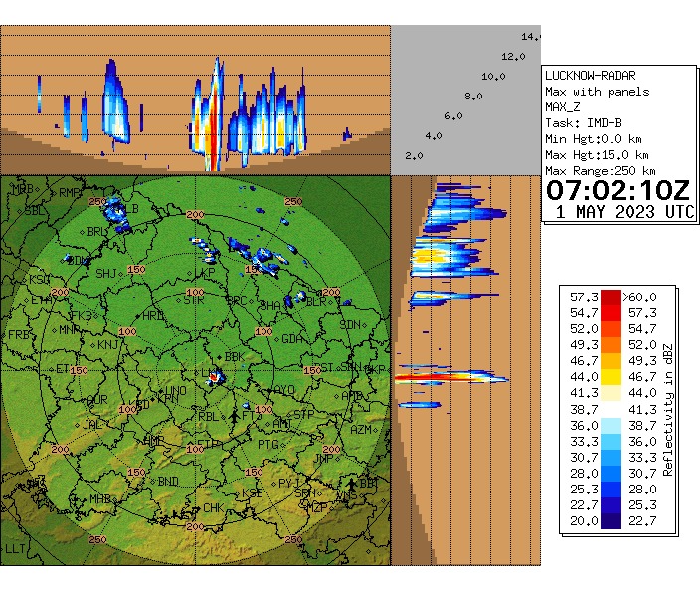
Task: Click the 'Max with panels' text
Action: click(597, 92)
